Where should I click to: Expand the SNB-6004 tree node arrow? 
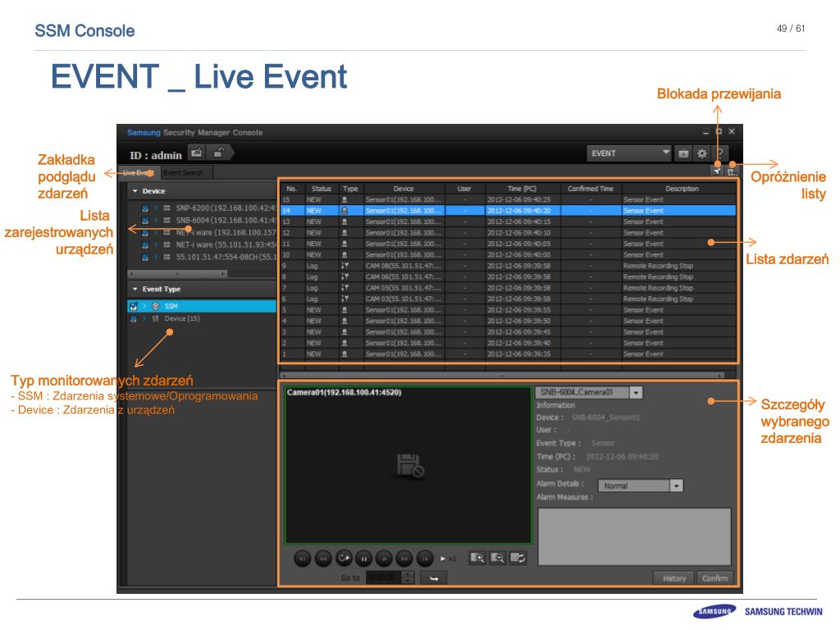(x=156, y=220)
